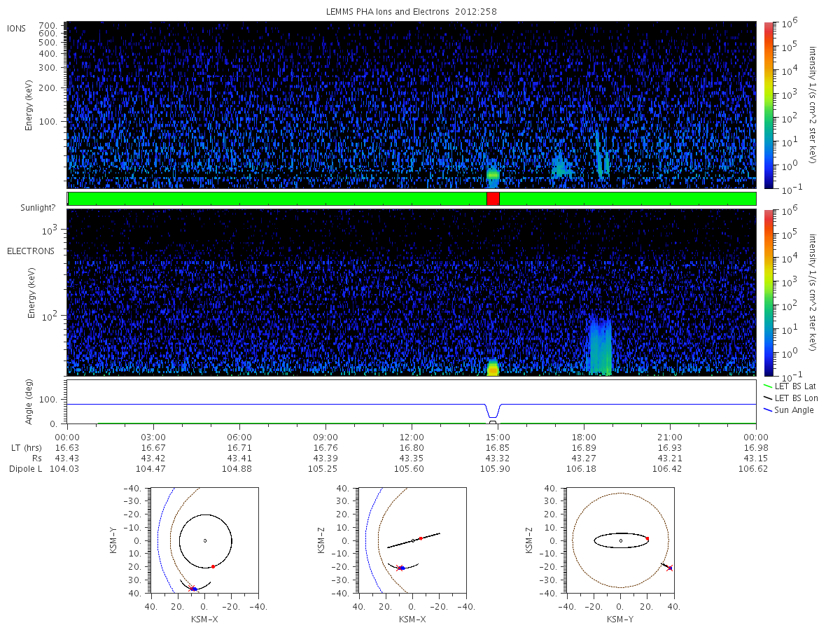Click the IONS panel label
The width and height of the screenshot is (840, 630).
(17, 28)
